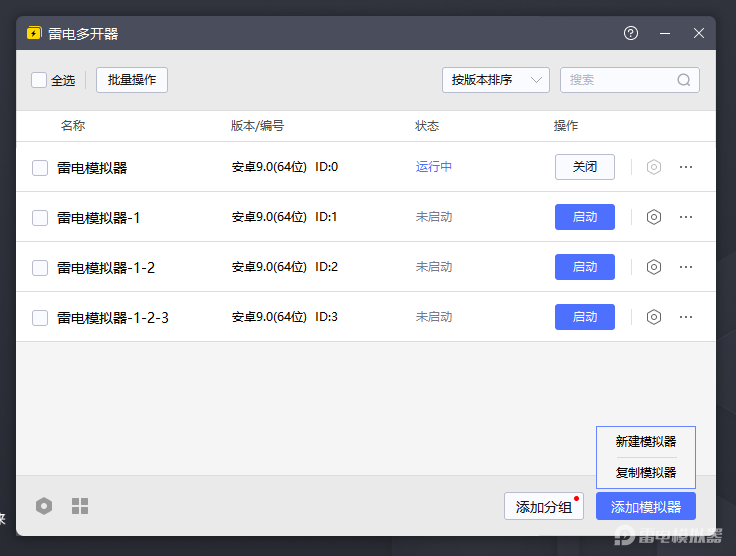Click the blue 添加模拟器 button
This screenshot has width=736, height=556.
[646, 506]
